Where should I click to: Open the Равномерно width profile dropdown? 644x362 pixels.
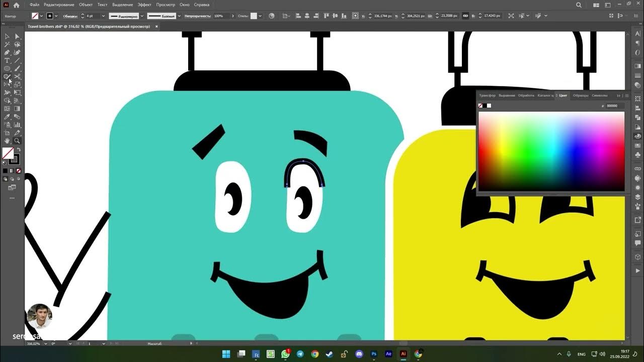coord(143,16)
